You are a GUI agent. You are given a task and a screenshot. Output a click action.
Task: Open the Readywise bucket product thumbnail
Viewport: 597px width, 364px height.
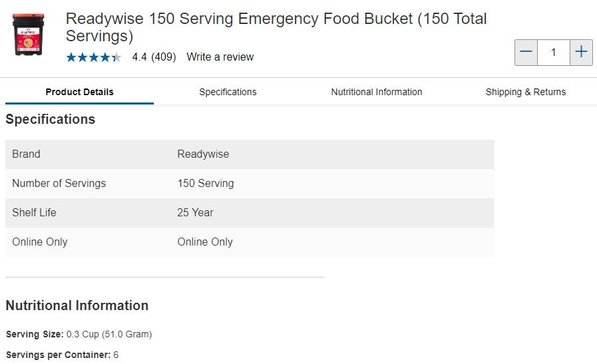28,35
